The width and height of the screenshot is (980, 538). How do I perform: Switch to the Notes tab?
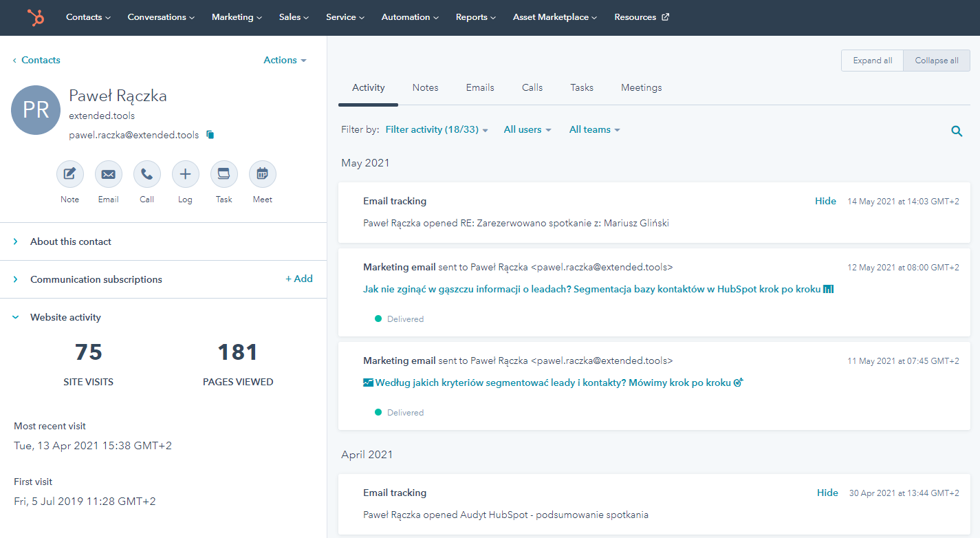(426, 87)
